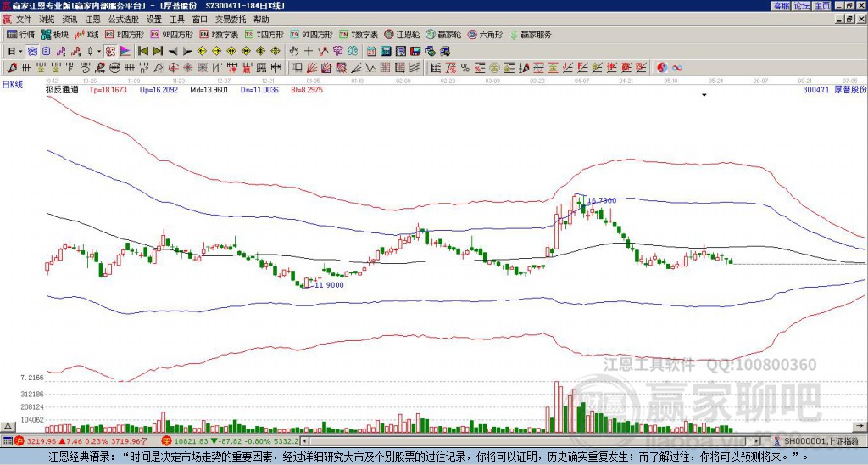
Task: Select the P四方形 square tool
Action: tap(126, 35)
